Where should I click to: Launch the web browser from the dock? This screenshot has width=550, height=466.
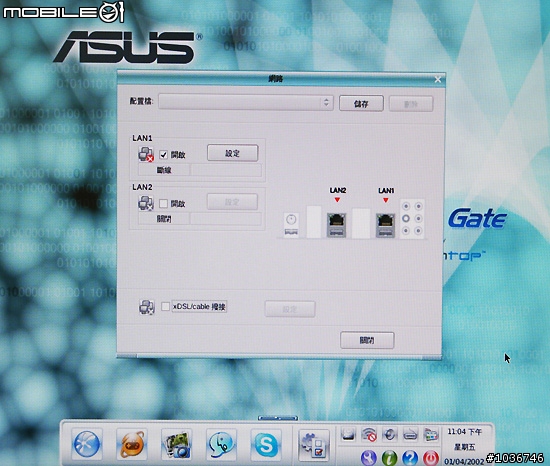[x=87, y=445]
